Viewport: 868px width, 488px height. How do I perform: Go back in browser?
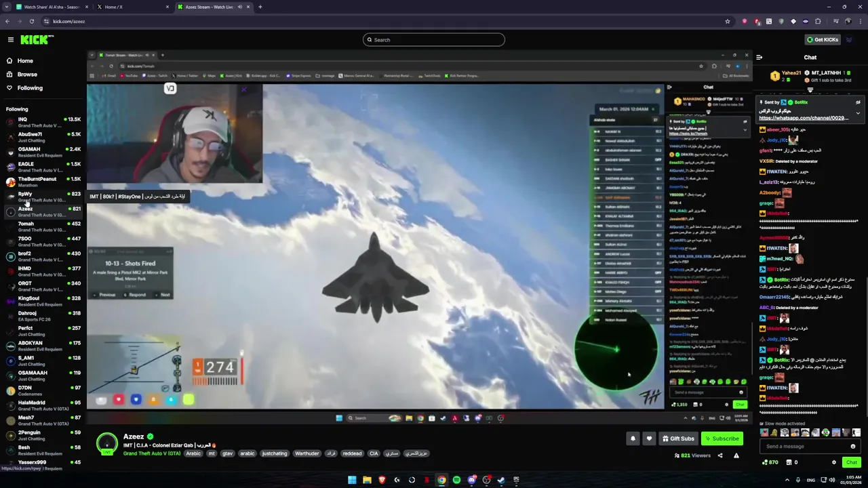(x=7, y=22)
